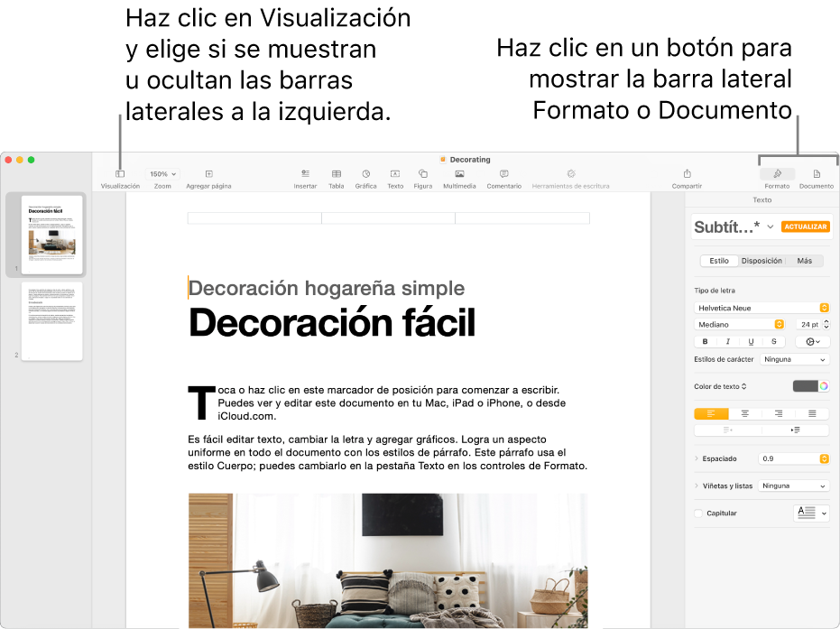Expand the Espaciado section
840x629 pixels.
(697, 458)
